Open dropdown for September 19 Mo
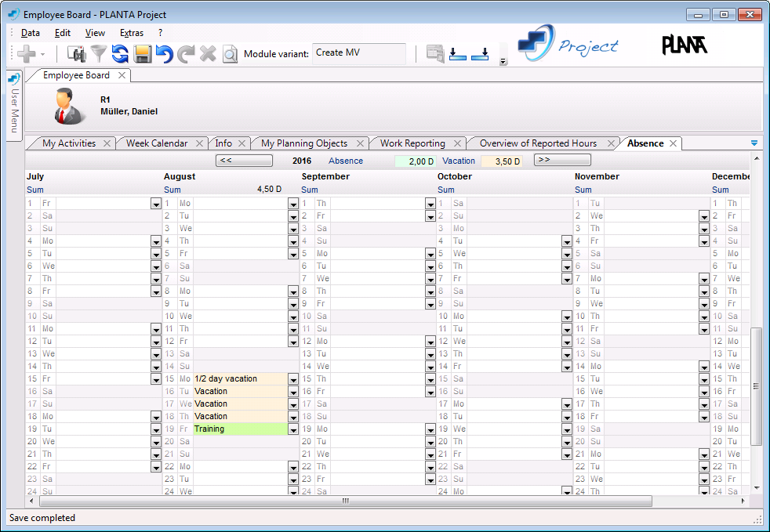The width and height of the screenshot is (770, 532). pos(430,429)
